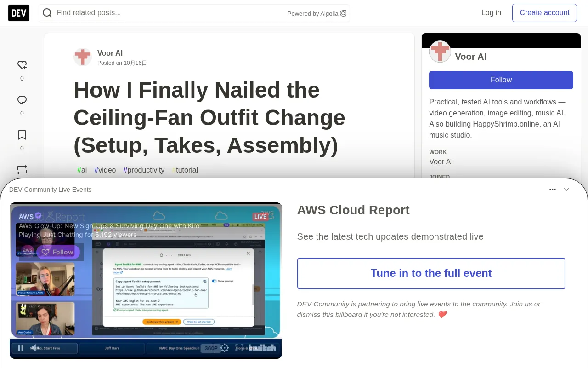The width and height of the screenshot is (588, 368).
Task: Open the #ai tag
Action: point(82,170)
